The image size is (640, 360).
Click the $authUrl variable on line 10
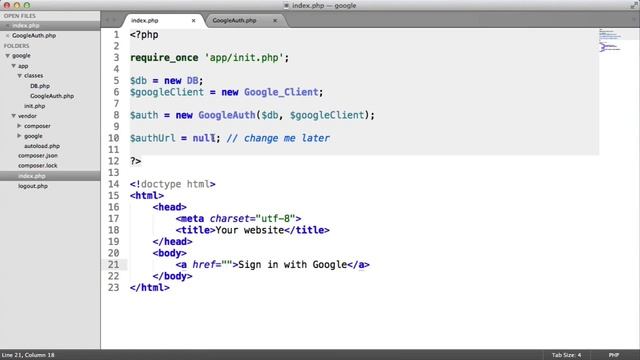tap(153, 138)
